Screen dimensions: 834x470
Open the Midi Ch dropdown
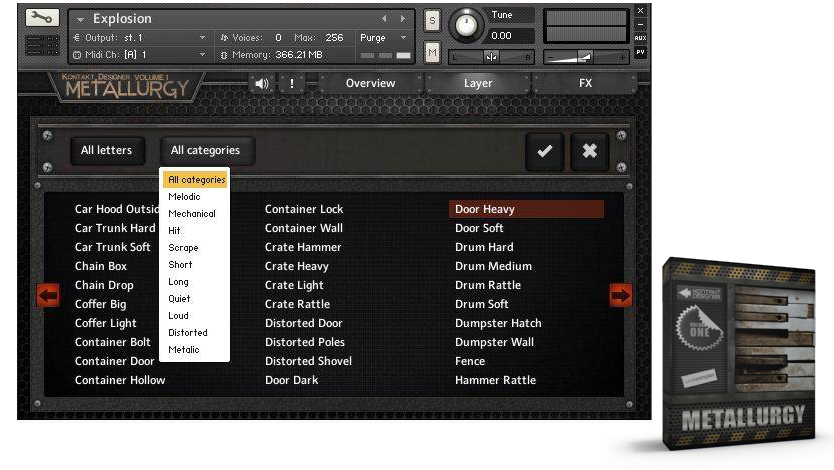point(202,55)
